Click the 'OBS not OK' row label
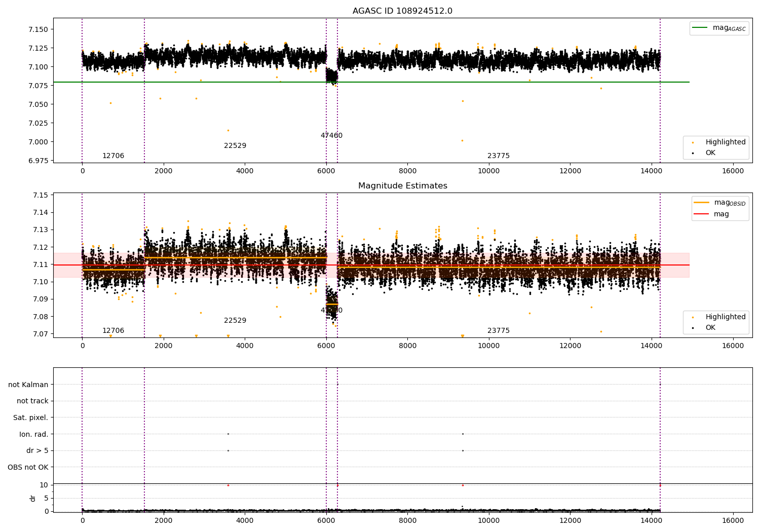The image size is (760, 532). (28, 467)
